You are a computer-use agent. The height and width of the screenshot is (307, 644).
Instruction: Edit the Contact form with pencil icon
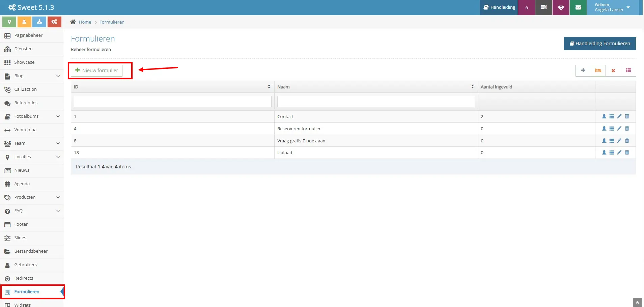pyautogui.click(x=619, y=116)
